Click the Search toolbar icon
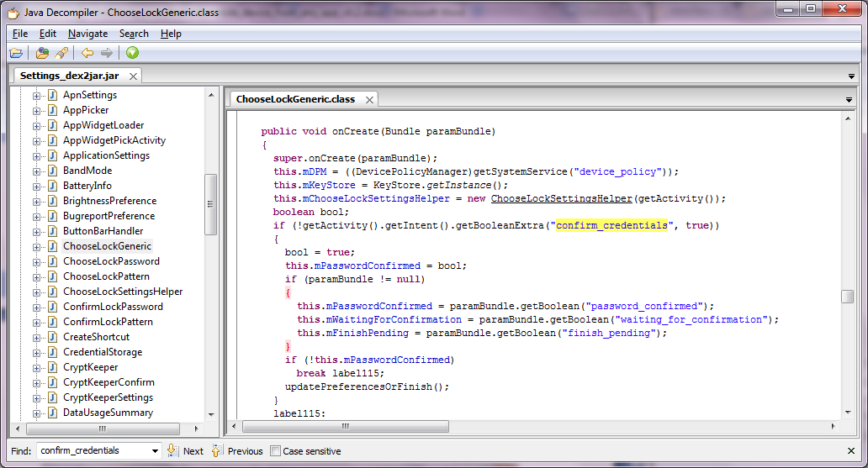The image size is (868, 468). click(61, 53)
